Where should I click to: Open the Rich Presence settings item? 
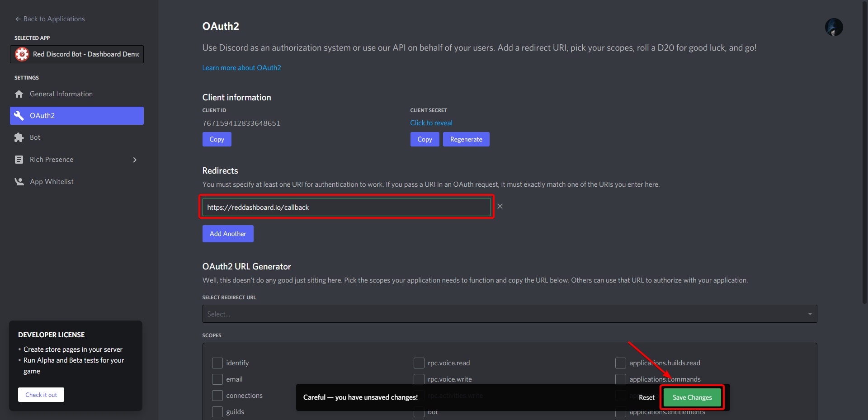(77, 160)
